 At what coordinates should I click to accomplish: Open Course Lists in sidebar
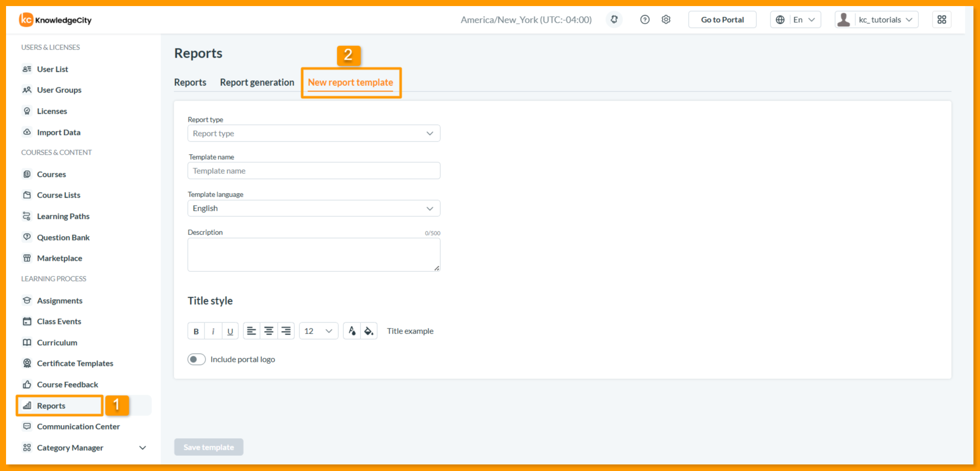coord(59,195)
